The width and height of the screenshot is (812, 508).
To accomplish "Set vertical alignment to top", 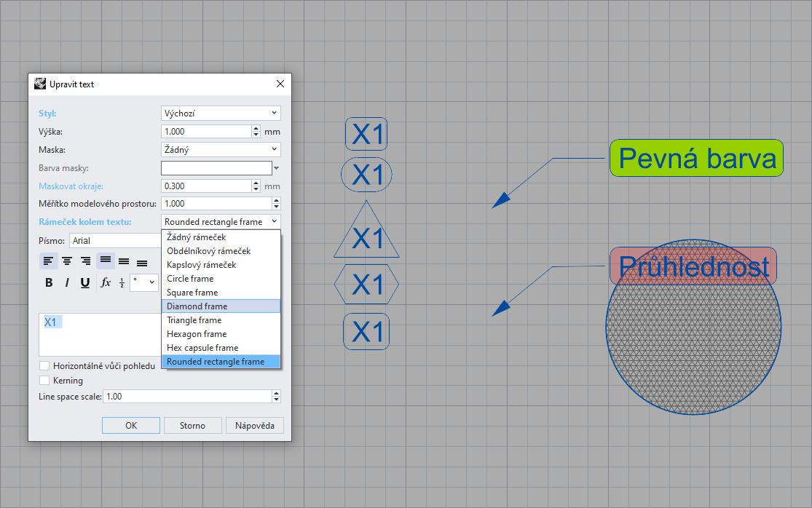I will coord(106,261).
